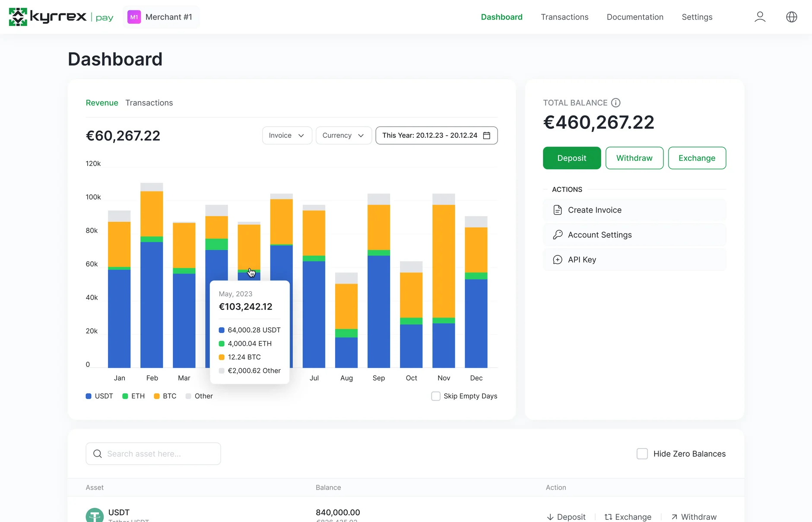This screenshot has width=812, height=522.
Task: Click the Total Balance info icon
Action: coord(615,103)
